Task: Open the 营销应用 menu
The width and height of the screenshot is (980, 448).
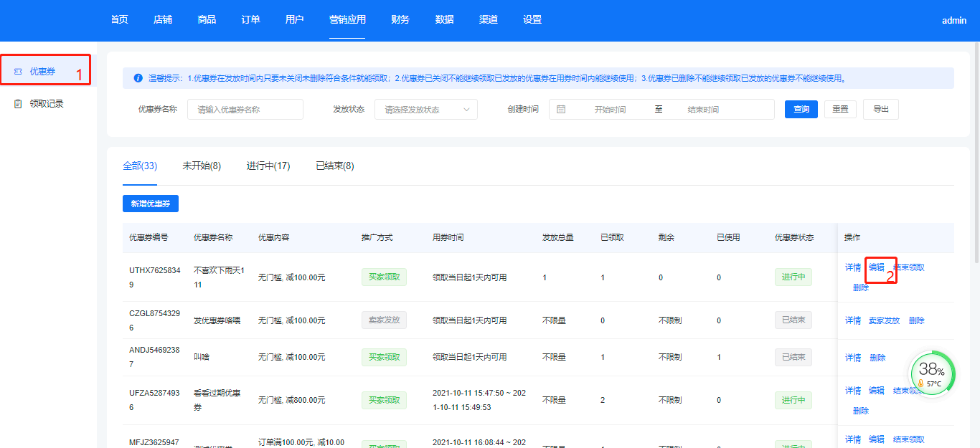Action: point(347,20)
